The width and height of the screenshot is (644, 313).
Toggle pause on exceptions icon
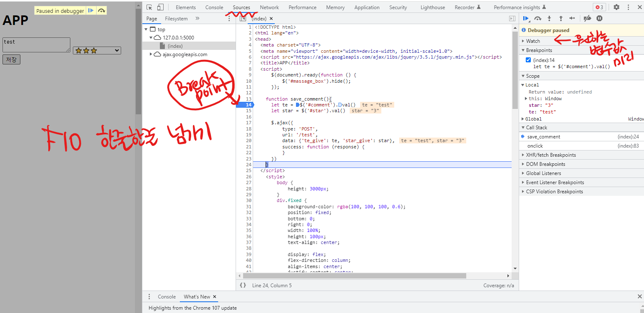coord(599,18)
